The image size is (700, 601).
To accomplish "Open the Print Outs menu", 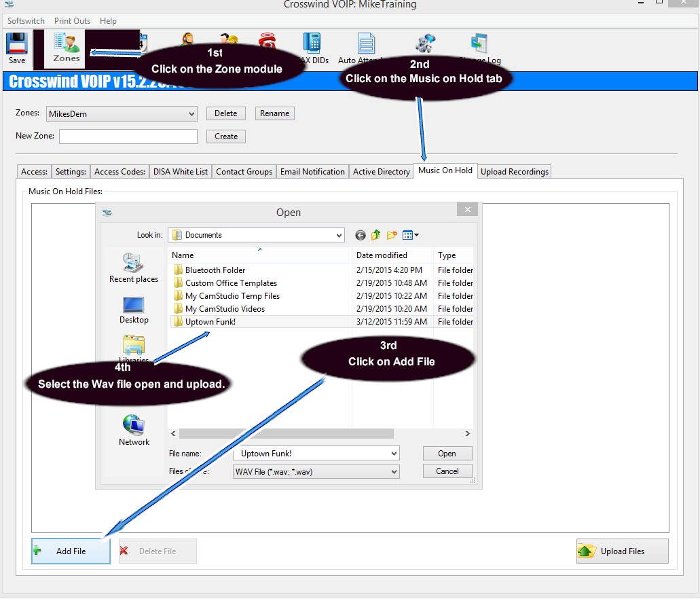I will click(x=72, y=21).
